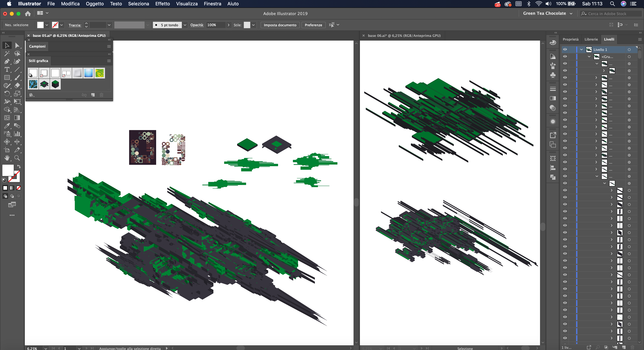Open the Color panel palette icon
The image size is (644, 350).
click(553, 42)
